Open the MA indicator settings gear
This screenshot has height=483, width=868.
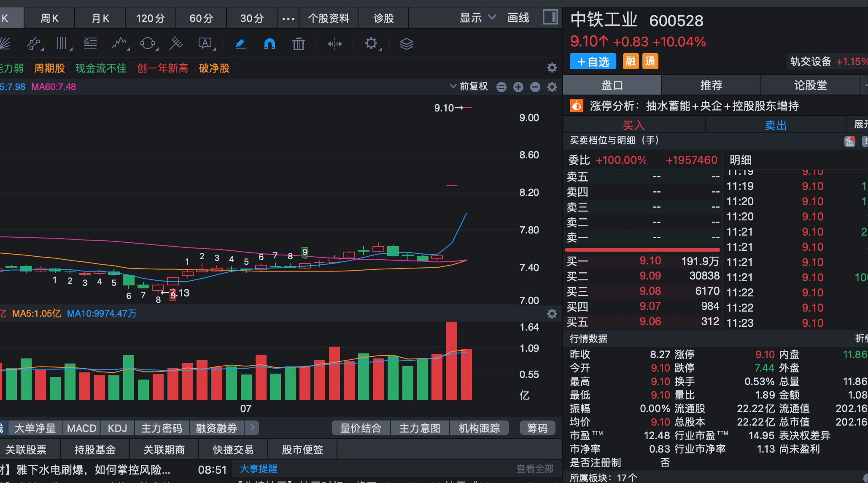552,87
